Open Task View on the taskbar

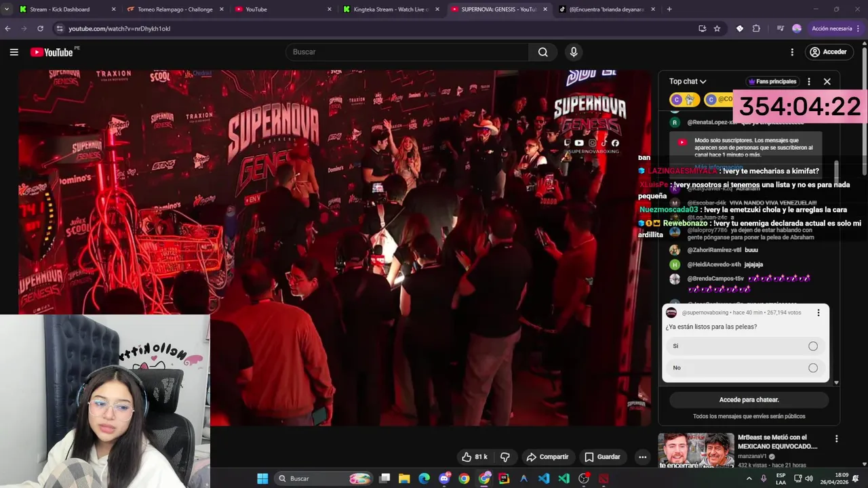[x=384, y=479]
